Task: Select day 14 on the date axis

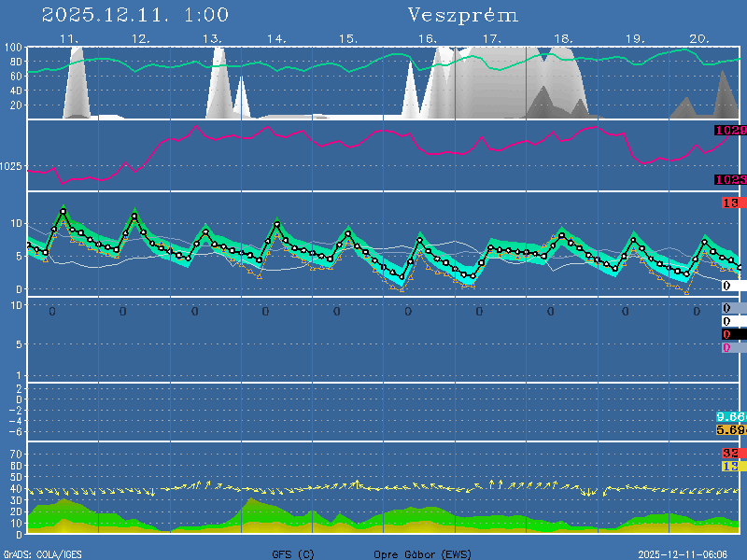Action: click(x=275, y=39)
